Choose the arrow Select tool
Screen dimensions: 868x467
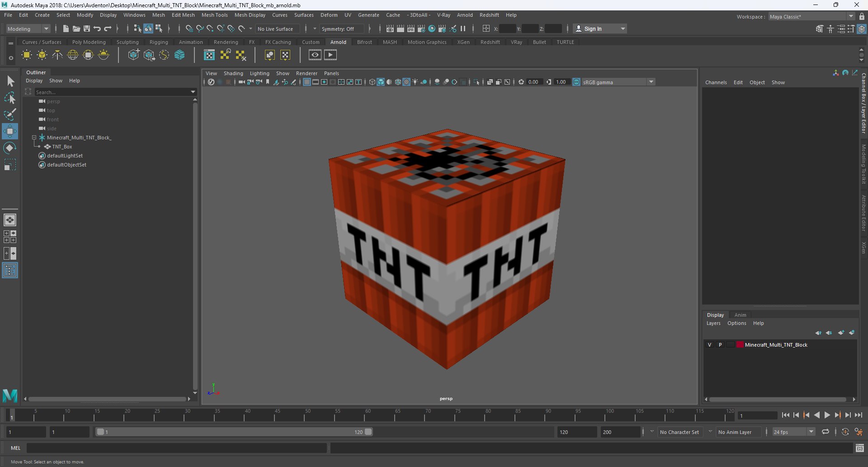click(10, 81)
